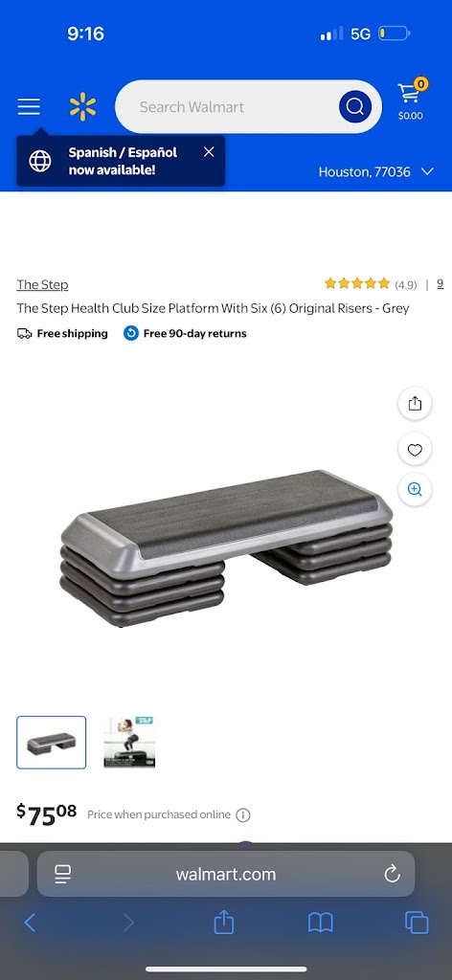Zoom the product image with magnifier icon
452x980 pixels.
pyautogui.click(x=415, y=489)
